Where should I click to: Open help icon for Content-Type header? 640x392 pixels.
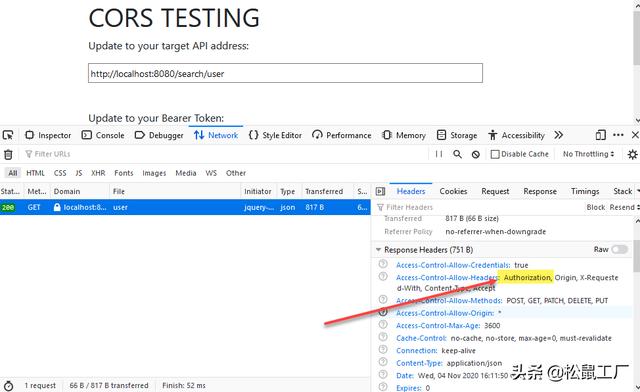(383, 362)
